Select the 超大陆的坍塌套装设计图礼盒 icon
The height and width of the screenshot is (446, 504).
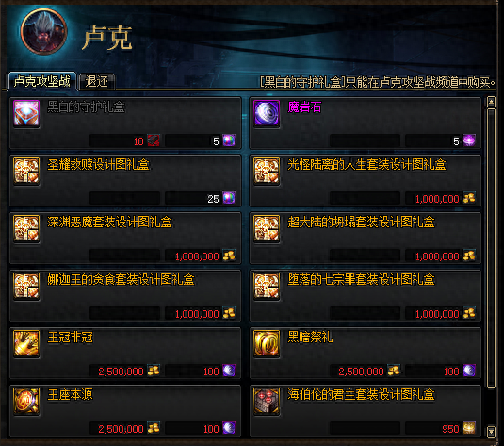coord(267,228)
